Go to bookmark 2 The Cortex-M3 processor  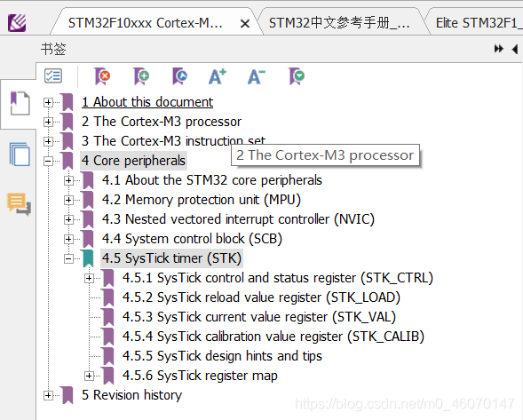(x=162, y=122)
